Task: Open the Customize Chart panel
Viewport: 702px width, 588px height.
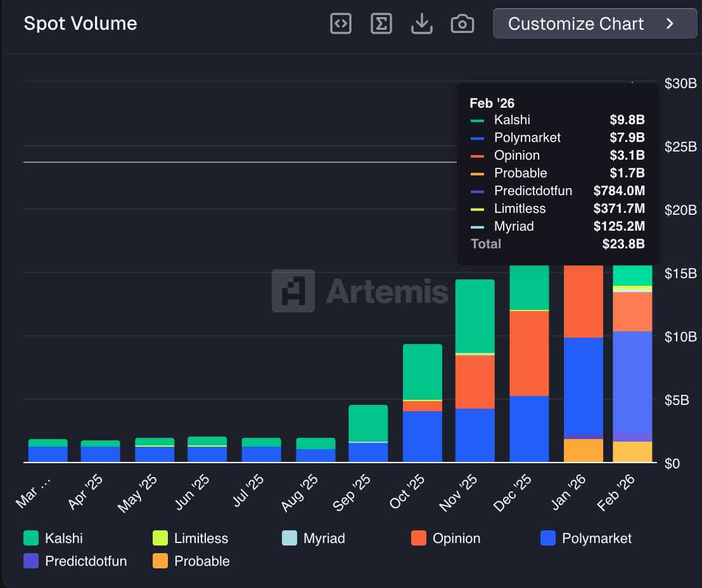Action: point(575,24)
